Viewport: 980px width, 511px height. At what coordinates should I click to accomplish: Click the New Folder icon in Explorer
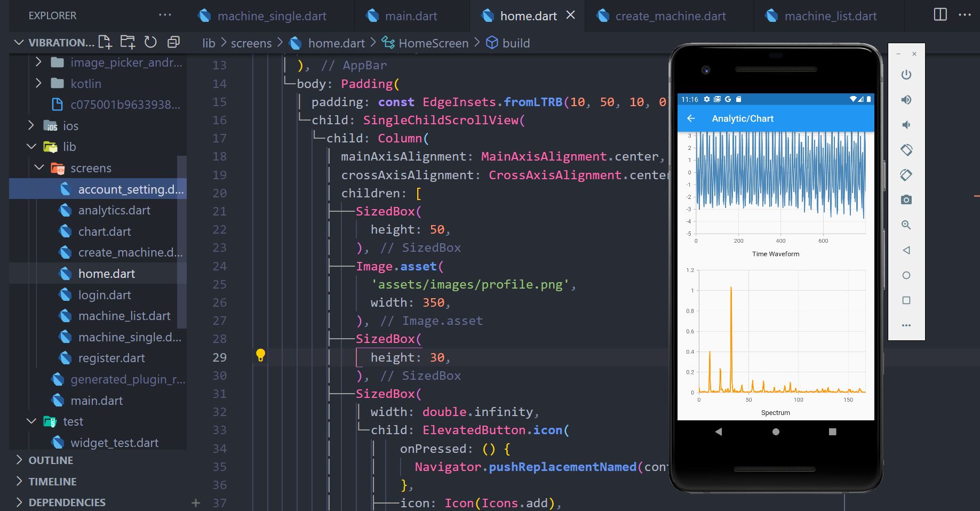128,42
